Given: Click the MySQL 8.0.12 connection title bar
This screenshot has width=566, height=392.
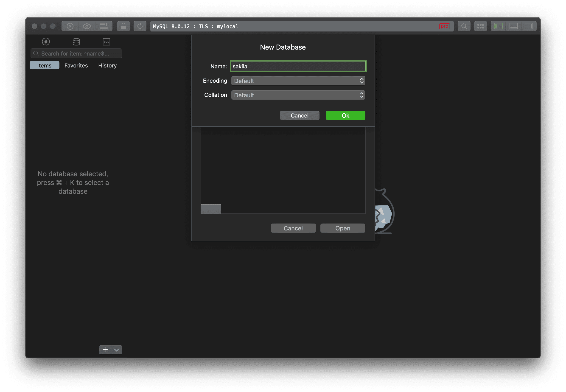Looking at the screenshot, I should pyautogui.click(x=302, y=26).
